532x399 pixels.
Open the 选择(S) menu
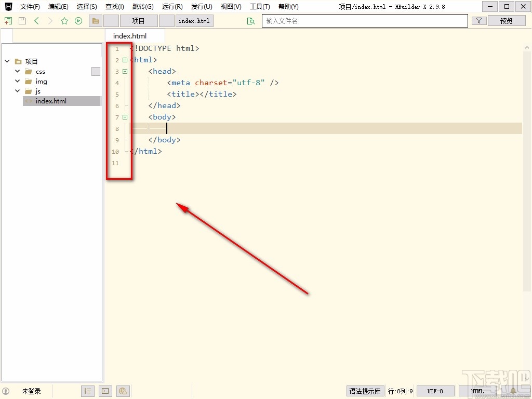point(87,6)
